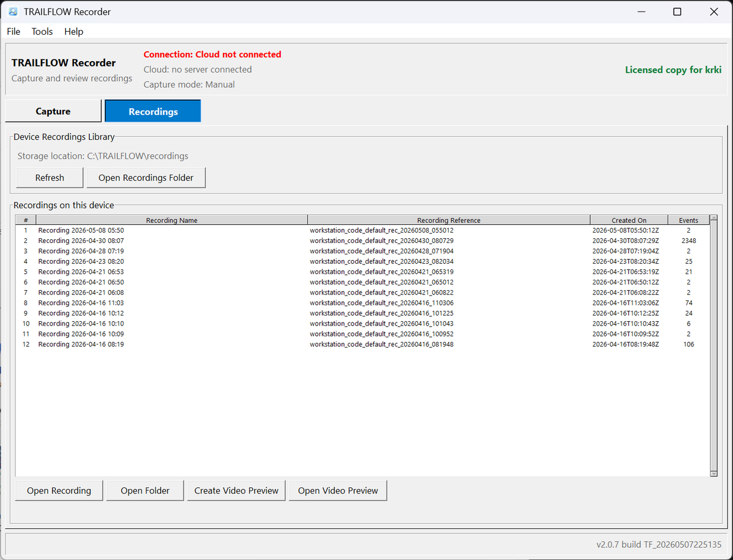
Task: Switch to the Capture tab
Action: 53,111
